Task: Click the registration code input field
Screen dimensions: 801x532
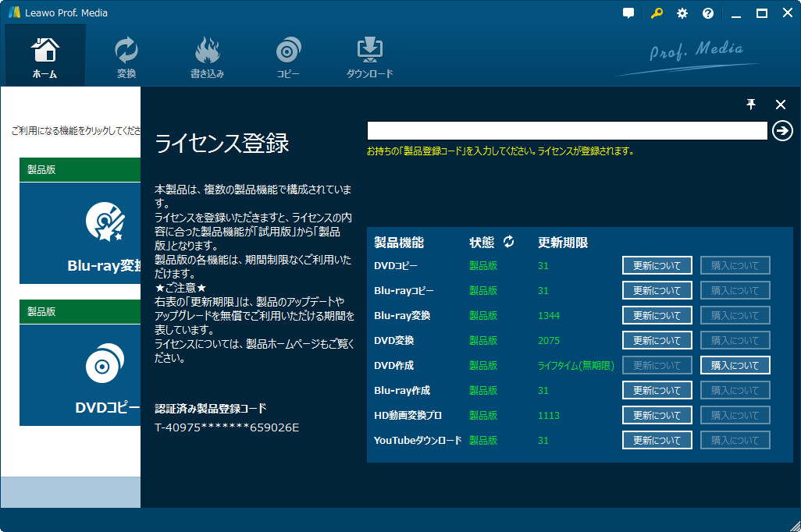Action: [567, 130]
